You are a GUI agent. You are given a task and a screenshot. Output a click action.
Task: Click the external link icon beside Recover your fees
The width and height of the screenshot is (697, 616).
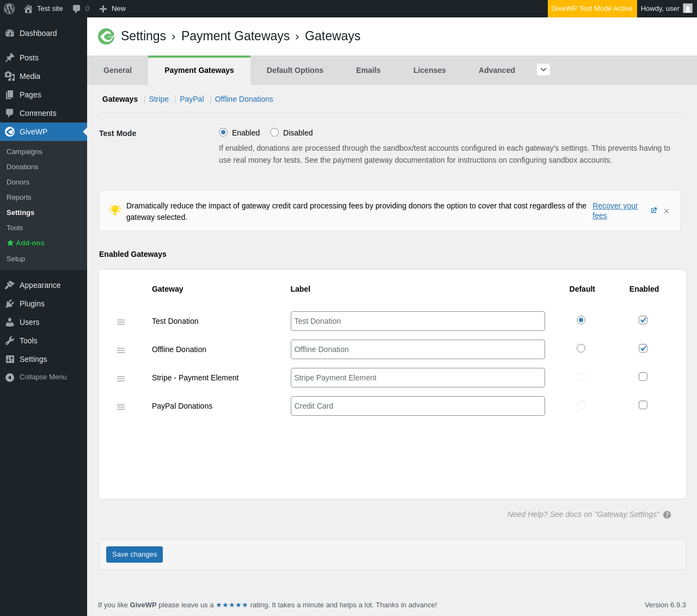point(654,211)
